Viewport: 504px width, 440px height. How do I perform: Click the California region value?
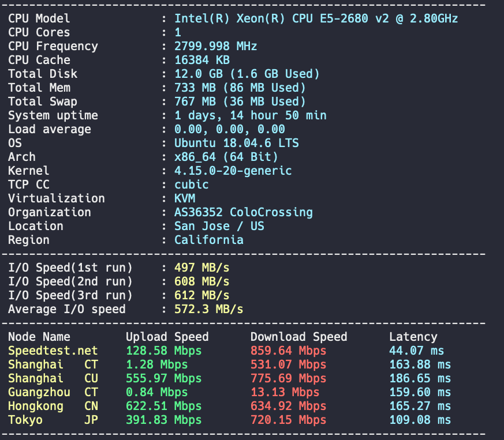point(209,240)
